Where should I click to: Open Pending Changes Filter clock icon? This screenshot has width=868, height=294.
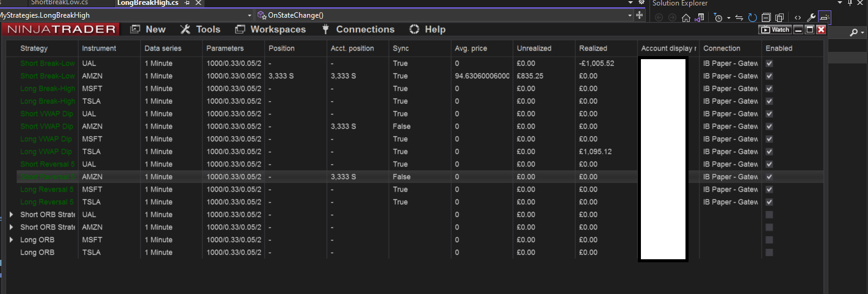(718, 18)
